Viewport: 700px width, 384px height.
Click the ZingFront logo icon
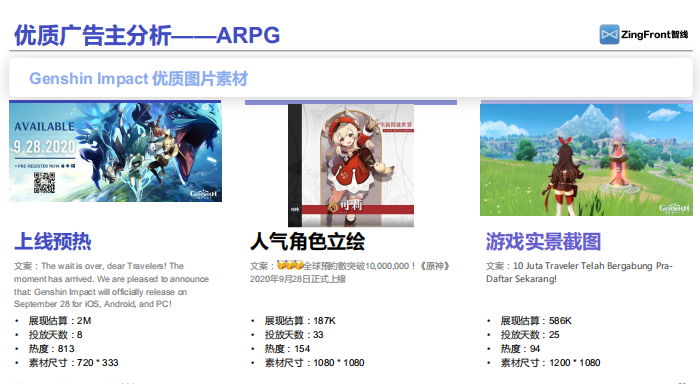(x=609, y=34)
